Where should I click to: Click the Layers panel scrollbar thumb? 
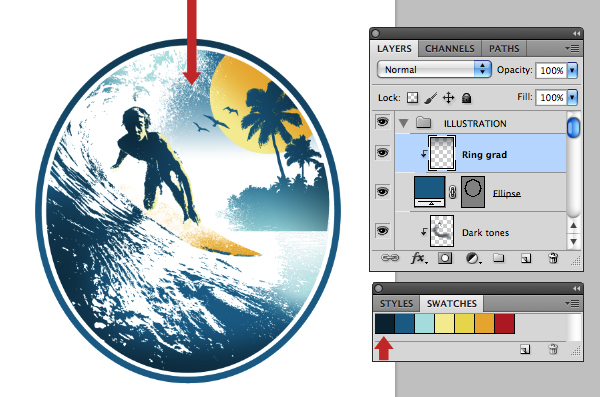pos(573,128)
